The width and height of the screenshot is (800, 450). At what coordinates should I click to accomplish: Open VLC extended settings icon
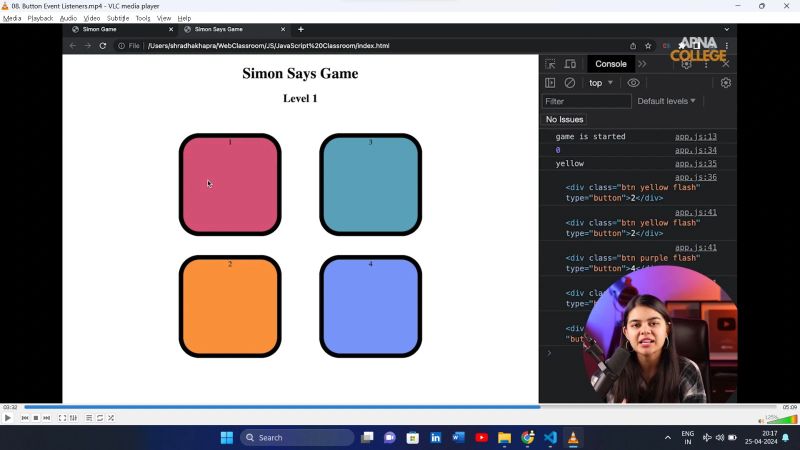click(73, 418)
